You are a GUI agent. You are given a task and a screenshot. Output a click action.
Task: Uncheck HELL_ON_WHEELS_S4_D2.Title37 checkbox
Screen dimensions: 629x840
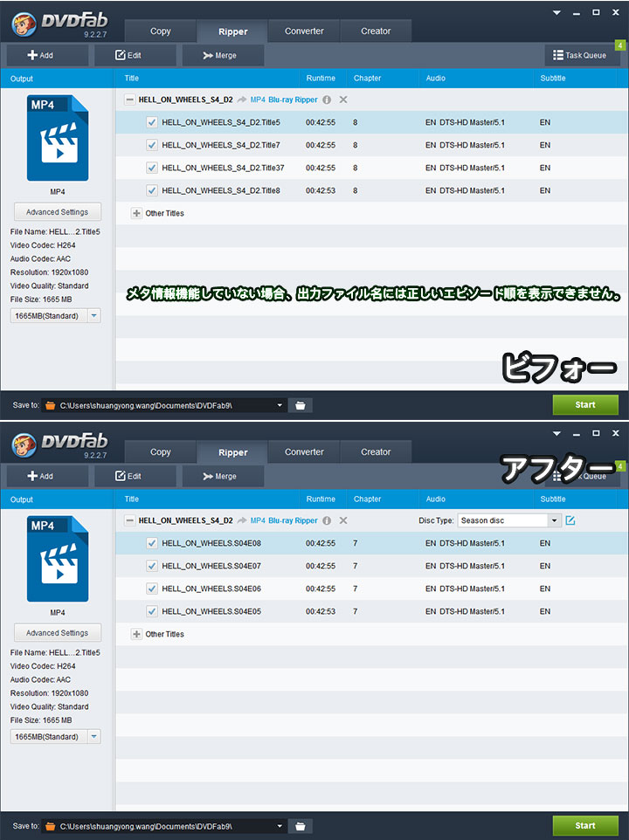coord(152,169)
